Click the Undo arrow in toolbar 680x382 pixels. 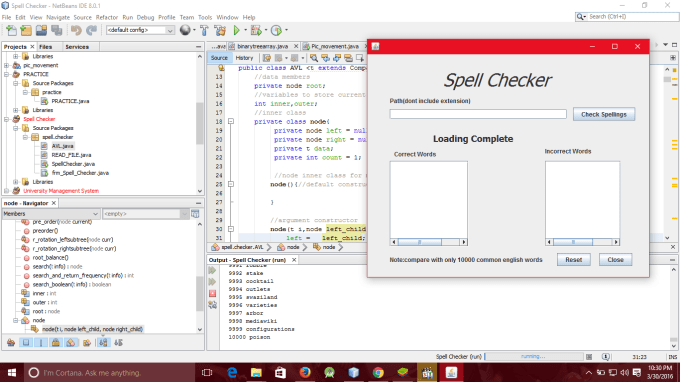click(76, 30)
